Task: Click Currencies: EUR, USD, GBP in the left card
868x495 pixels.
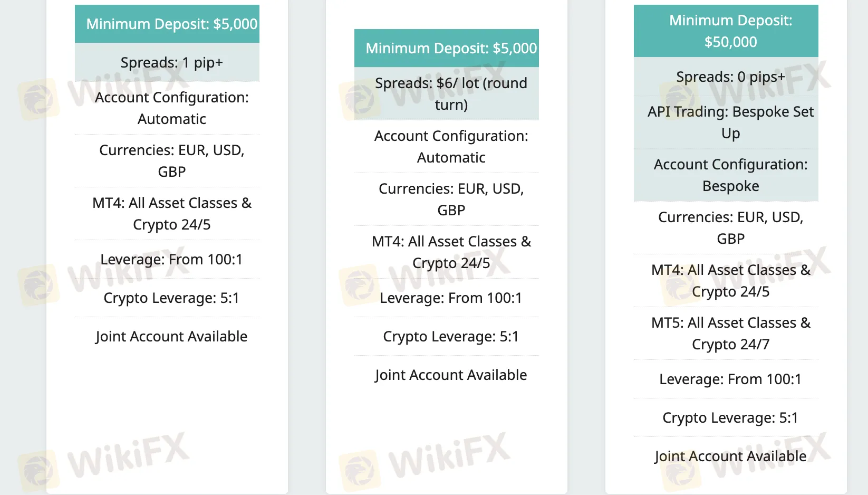Action: pyautogui.click(x=172, y=160)
